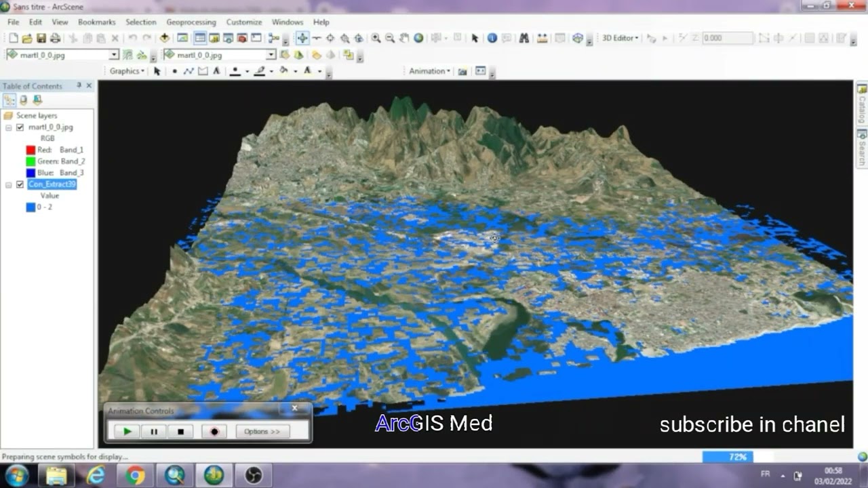Image resolution: width=868 pixels, height=488 pixels.
Task: Open the second martl_0_0.jpg layer dropdown
Action: coord(271,55)
